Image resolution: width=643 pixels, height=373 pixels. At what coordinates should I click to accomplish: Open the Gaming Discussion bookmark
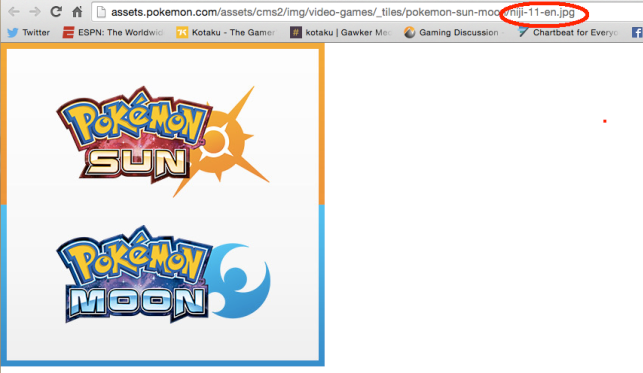pos(452,32)
